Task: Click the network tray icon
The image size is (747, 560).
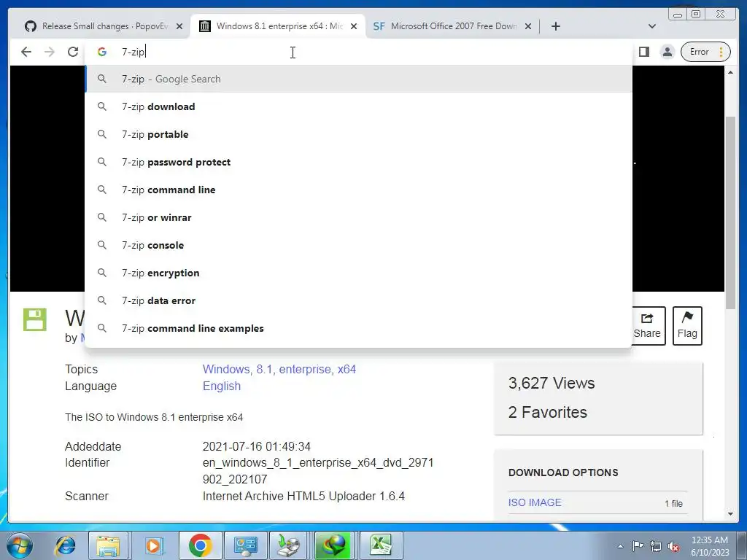Action: [656, 546]
